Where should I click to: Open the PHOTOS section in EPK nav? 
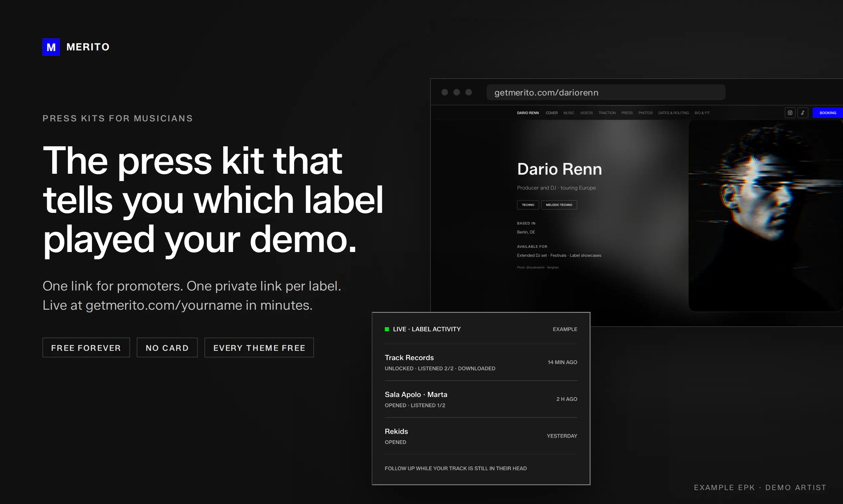coord(645,113)
